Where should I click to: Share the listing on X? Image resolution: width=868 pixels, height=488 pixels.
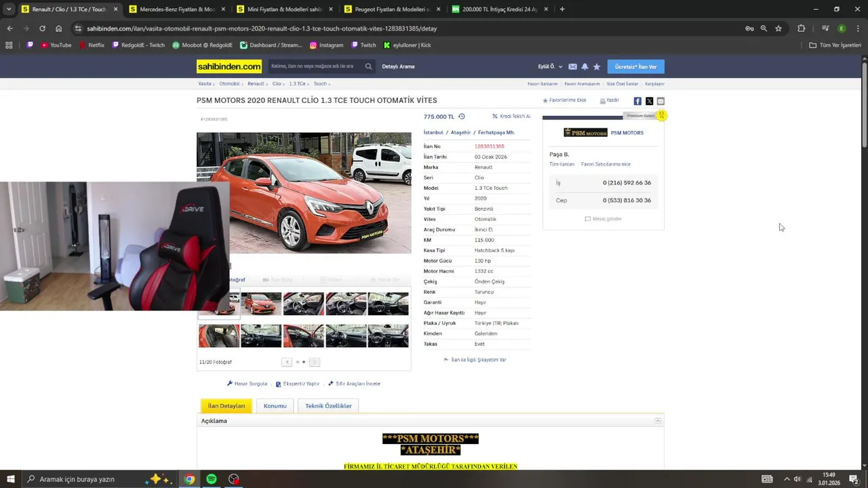pyautogui.click(x=649, y=101)
